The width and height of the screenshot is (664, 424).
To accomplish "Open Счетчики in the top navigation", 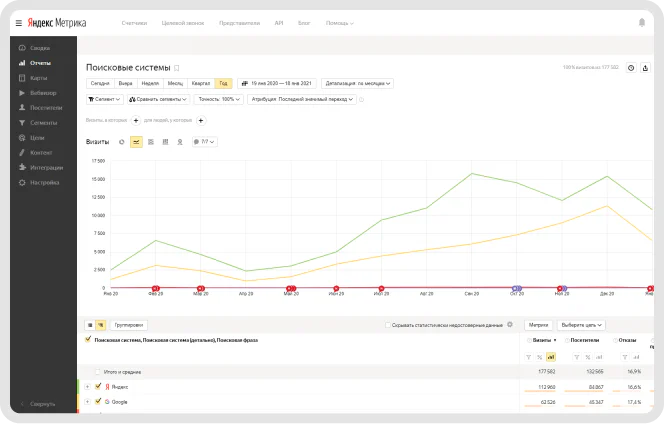I will coord(134,23).
